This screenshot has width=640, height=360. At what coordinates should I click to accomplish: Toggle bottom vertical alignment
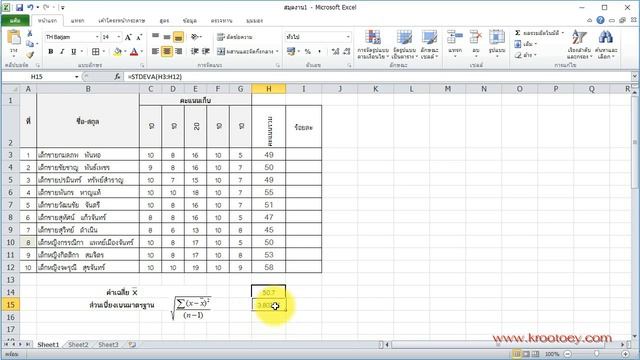178,37
